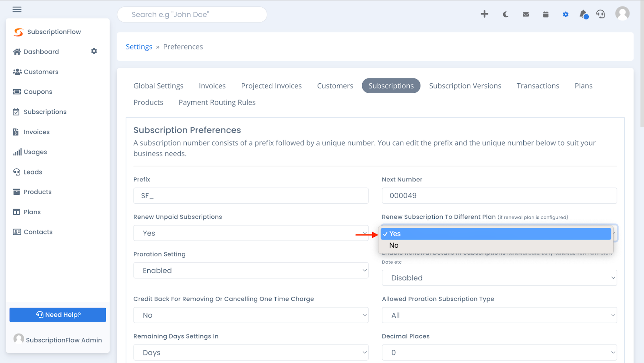
Task: Open the calendar icon in the top bar
Action: point(545,14)
